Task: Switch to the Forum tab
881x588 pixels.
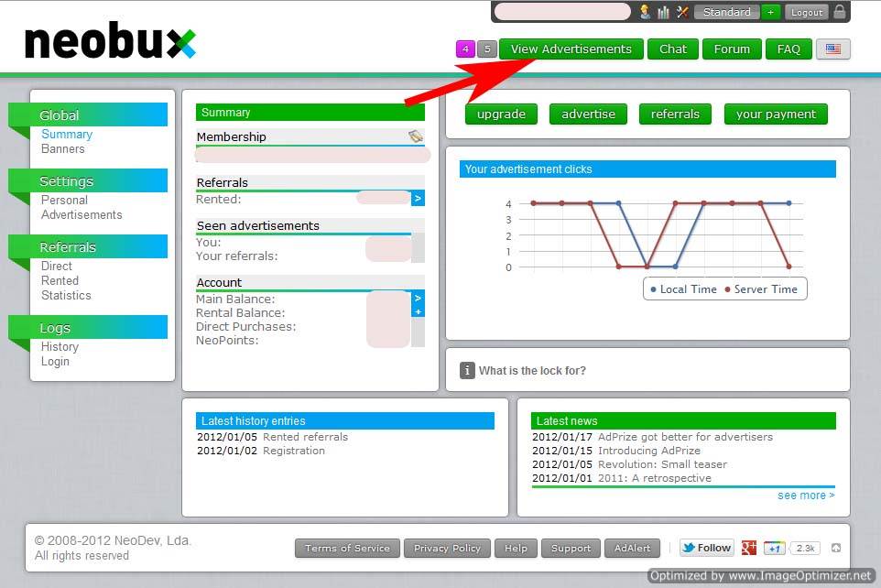Action: click(x=732, y=49)
